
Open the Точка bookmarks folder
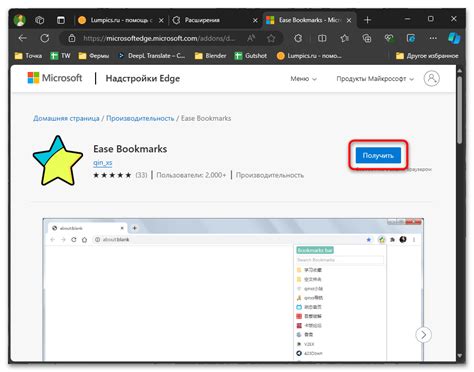[28, 56]
